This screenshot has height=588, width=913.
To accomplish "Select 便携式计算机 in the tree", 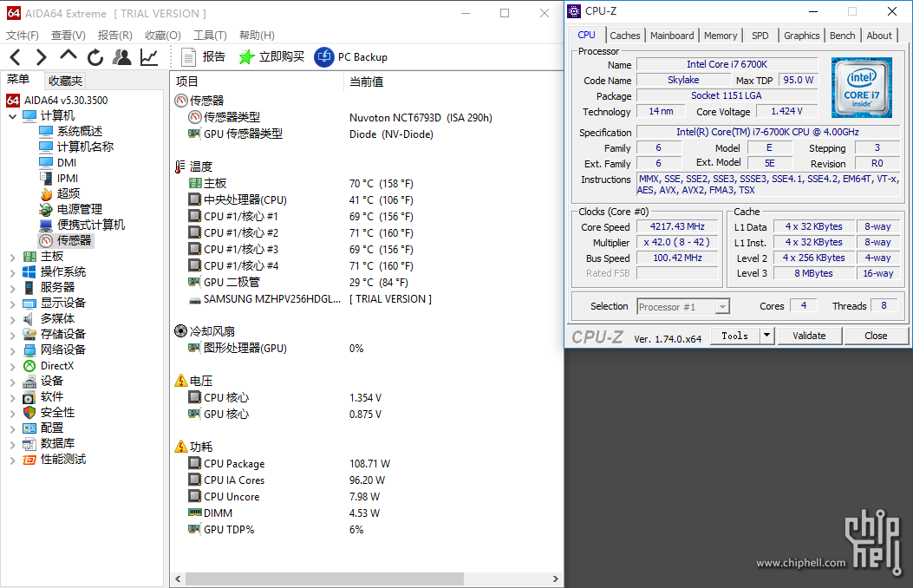I will 82,225.
